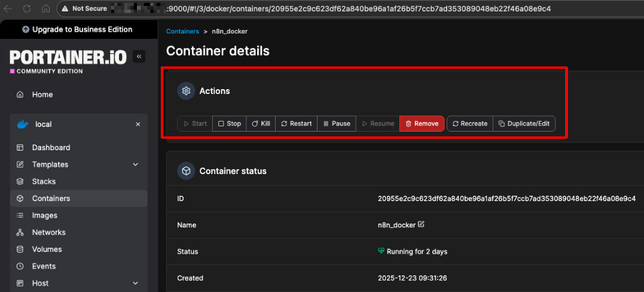Click the Networks topology icon

20,232
